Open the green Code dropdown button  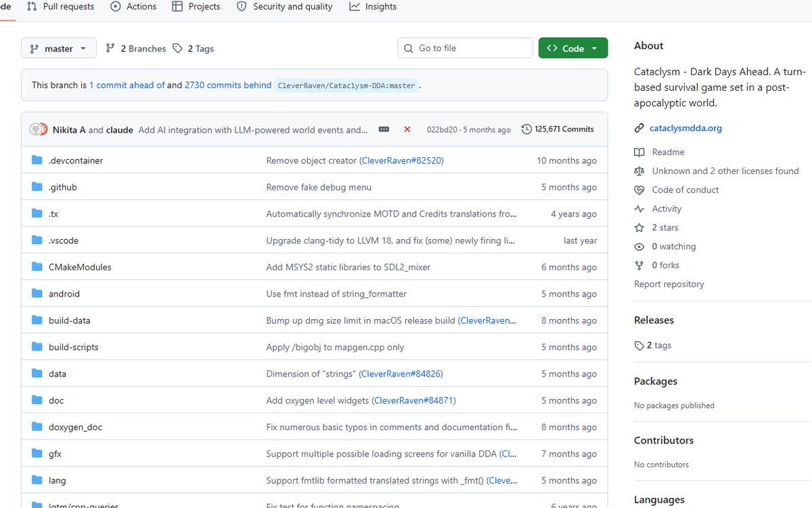tap(573, 48)
